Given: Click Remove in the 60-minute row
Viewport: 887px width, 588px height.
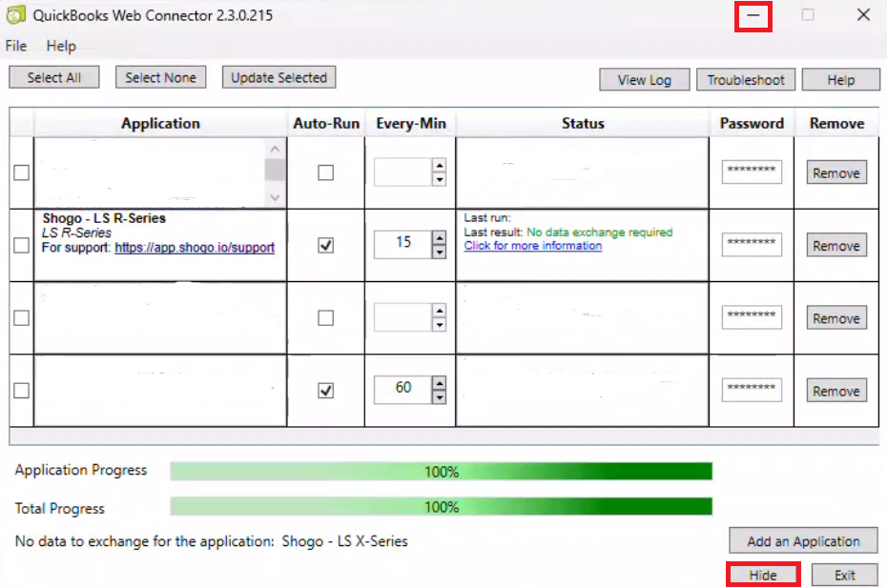Looking at the screenshot, I should (836, 391).
